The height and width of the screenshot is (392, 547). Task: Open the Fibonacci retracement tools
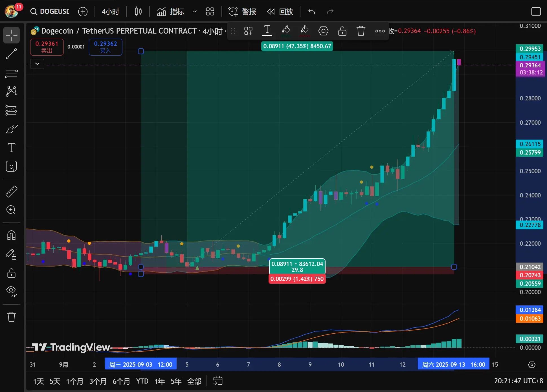point(12,72)
